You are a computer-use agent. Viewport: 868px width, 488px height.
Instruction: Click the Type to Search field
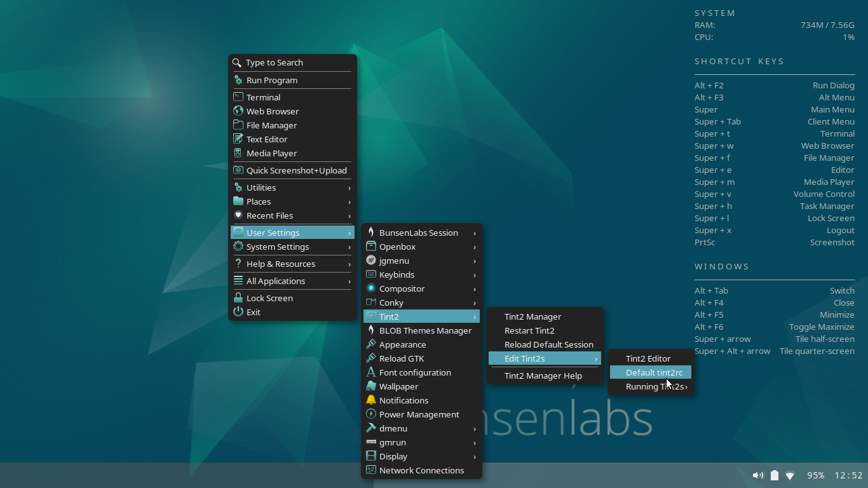pos(292,62)
